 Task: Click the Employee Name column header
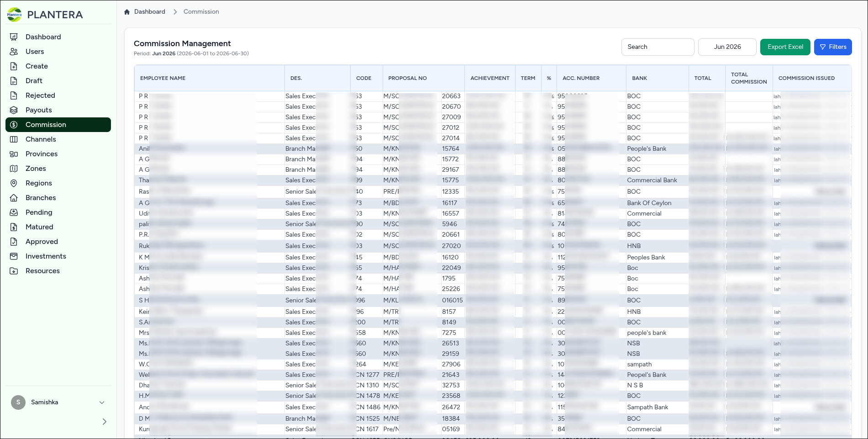[163, 78]
